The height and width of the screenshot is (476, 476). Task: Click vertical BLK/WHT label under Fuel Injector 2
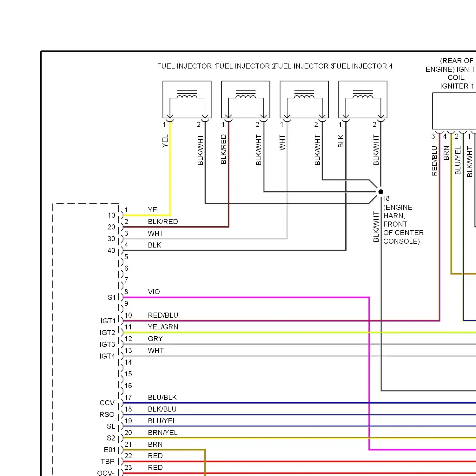pos(259,150)
